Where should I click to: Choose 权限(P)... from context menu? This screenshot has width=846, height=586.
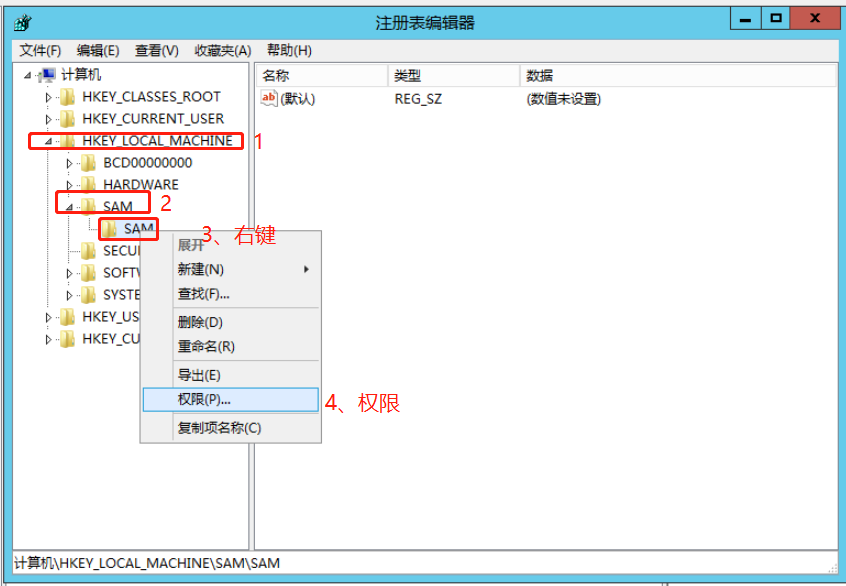coord(204,399)
